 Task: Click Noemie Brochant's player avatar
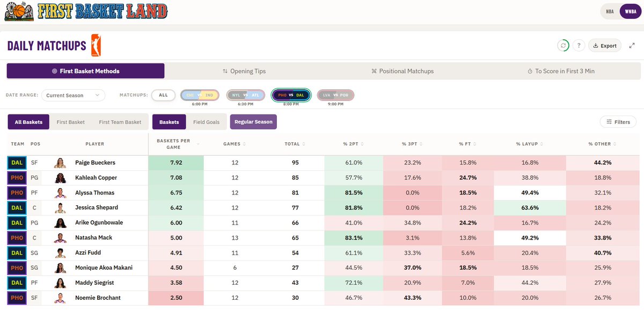click(60, 298)
